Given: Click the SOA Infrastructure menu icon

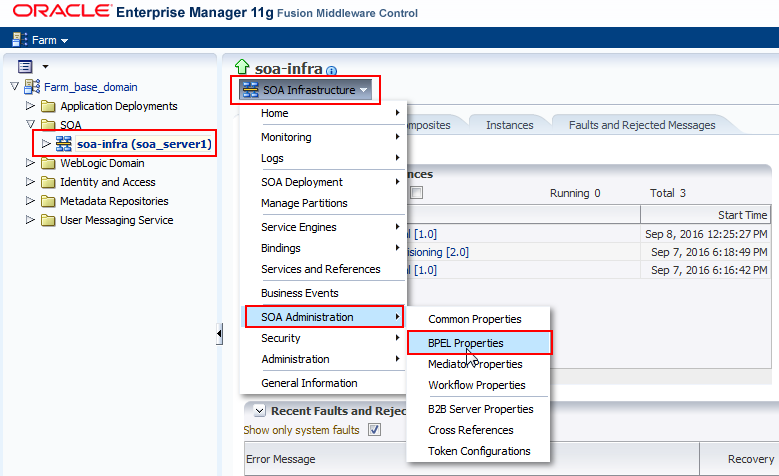Looking at the screenshot, I should point(250,90).
